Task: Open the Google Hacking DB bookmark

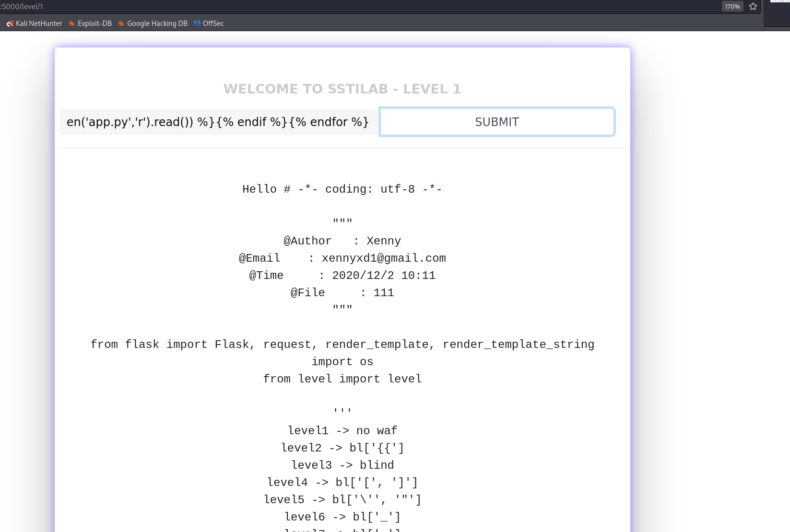Action: click(x=153, y=23)
